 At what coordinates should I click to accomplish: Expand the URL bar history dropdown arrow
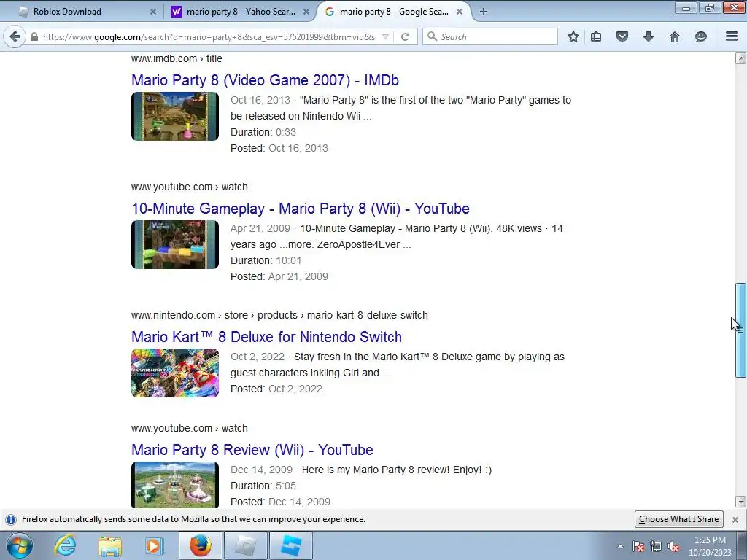[386, 36]
